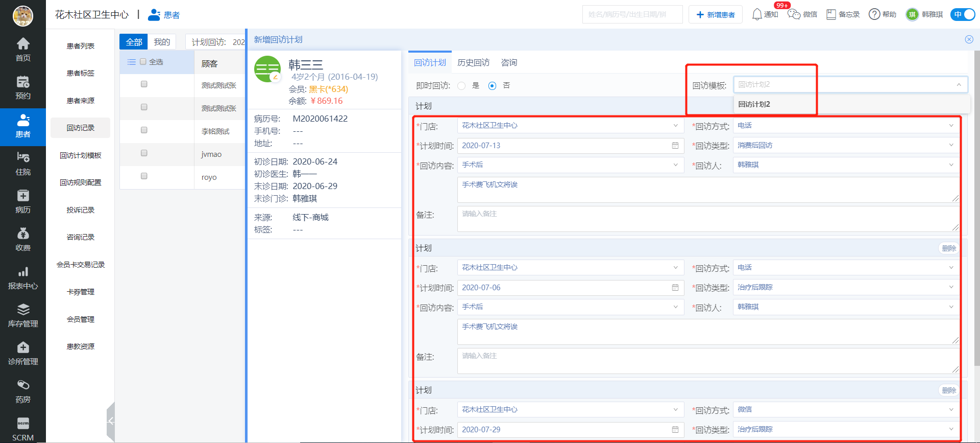Screen dimensions: 980x443
Task: Open the 住院 inpatient module
Action: point(23,164)
